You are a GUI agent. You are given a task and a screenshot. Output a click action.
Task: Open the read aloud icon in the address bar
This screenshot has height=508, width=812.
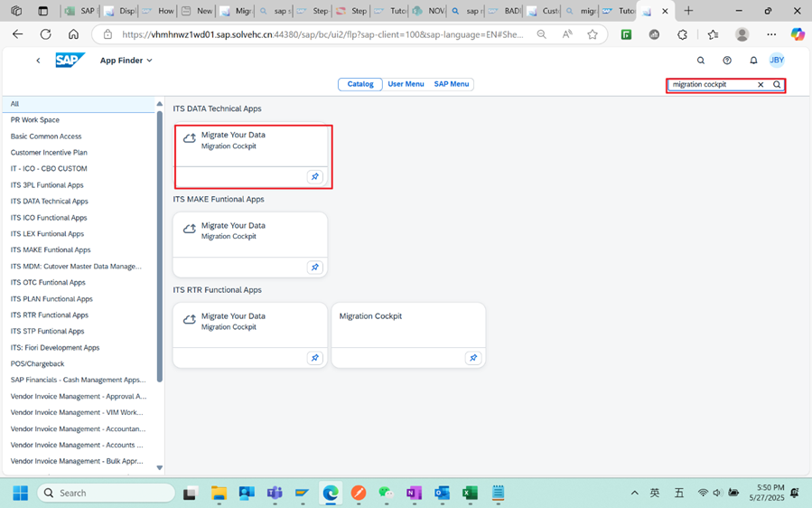tap(567, 34)
